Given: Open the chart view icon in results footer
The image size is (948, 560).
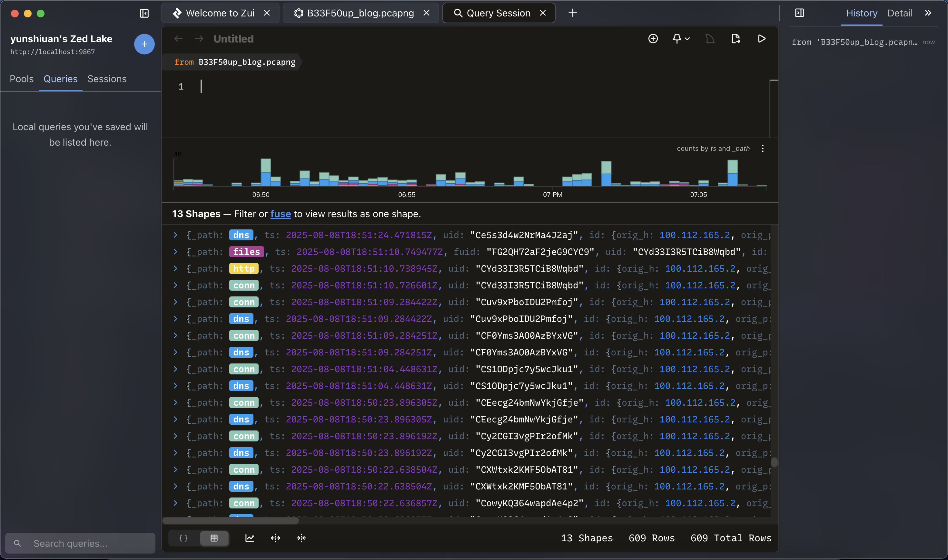Looking at the screenshot, I should [250, 538].
